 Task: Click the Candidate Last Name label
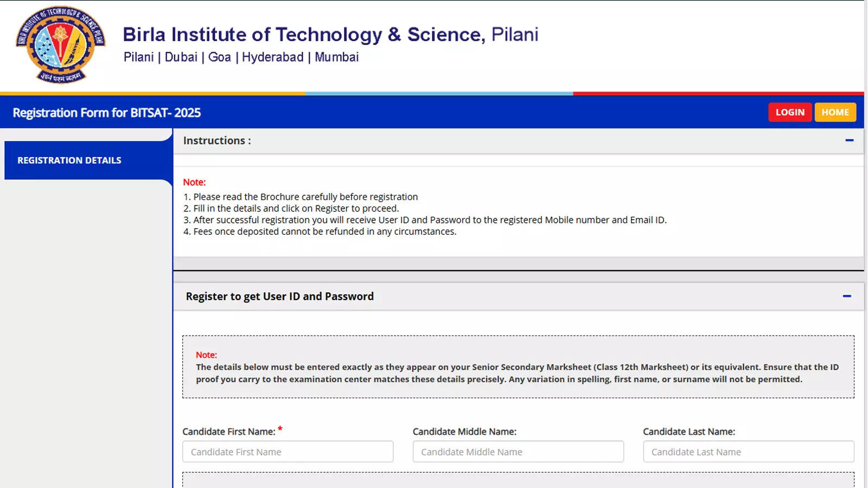pyautogui.click(x=688, y=432)
